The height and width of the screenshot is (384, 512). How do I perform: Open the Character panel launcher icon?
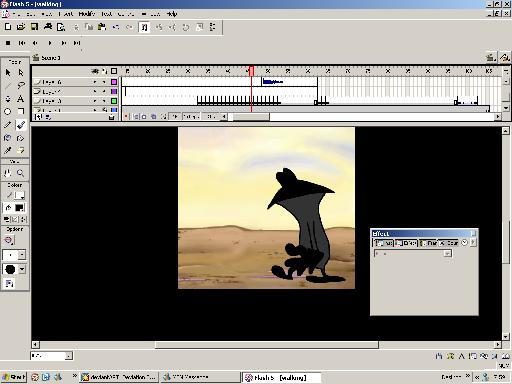point(462,356)
